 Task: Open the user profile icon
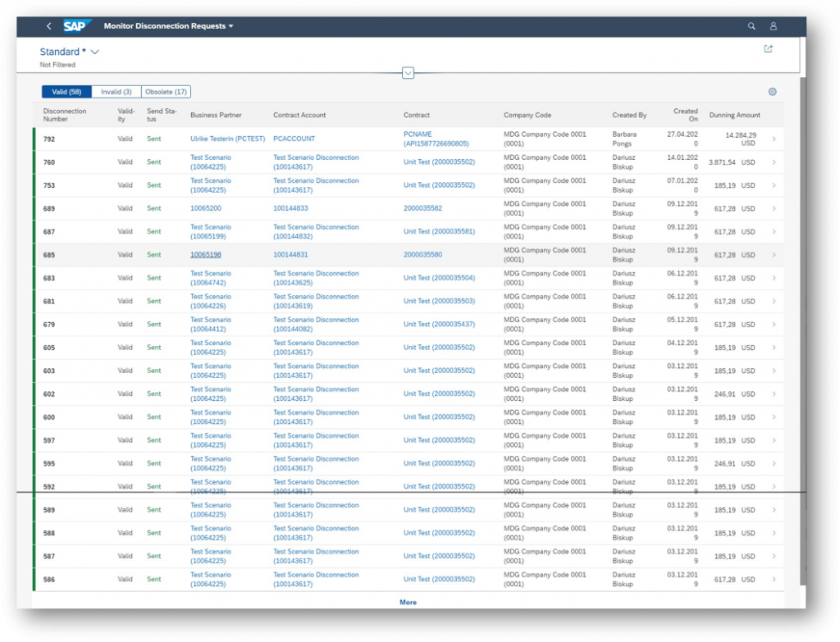[x=774, y=25]
